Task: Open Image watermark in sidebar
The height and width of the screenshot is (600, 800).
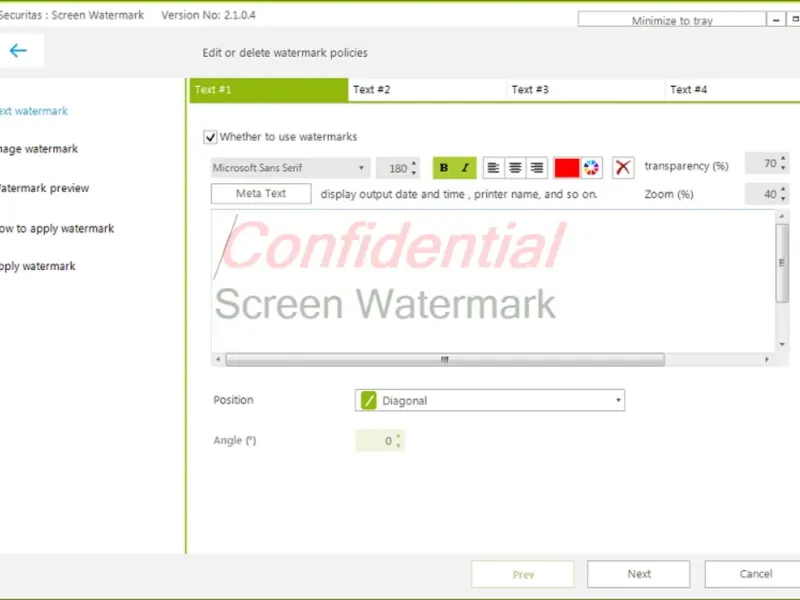Action: [39, 149]
